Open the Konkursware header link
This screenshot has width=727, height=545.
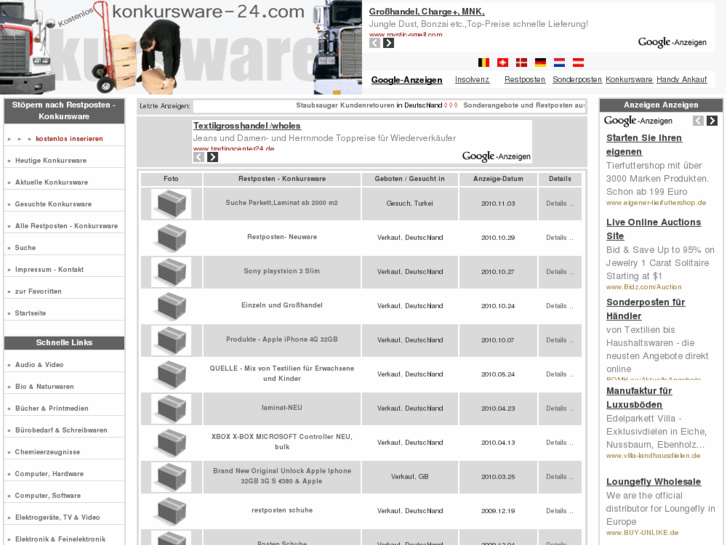coord(629,80)
